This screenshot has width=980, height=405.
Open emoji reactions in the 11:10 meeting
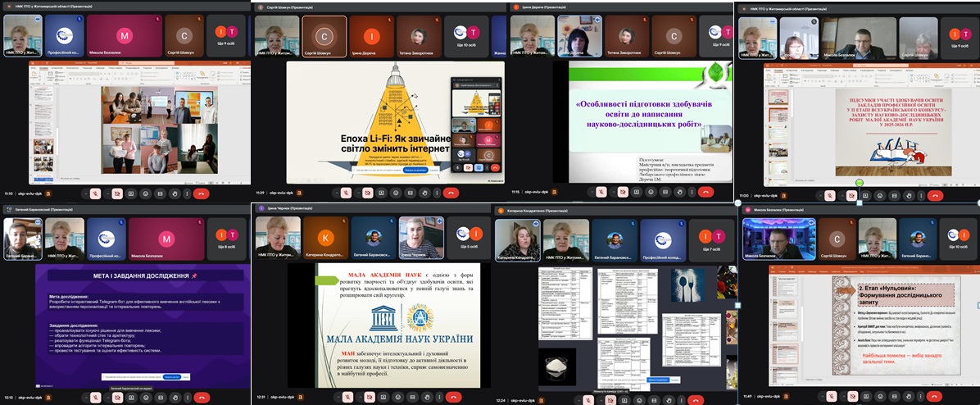click(x=145, y=193)
